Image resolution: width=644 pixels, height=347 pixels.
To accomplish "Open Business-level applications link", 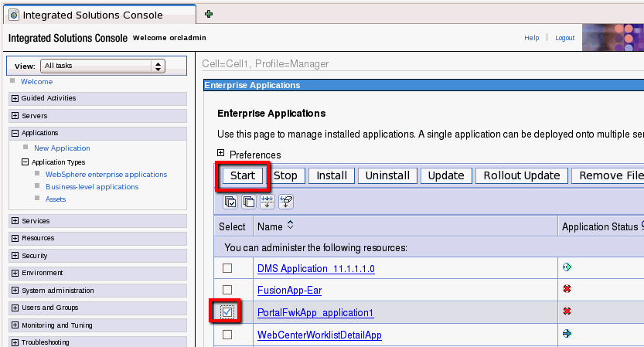I will pyautogui.click(x=92, y=187).
